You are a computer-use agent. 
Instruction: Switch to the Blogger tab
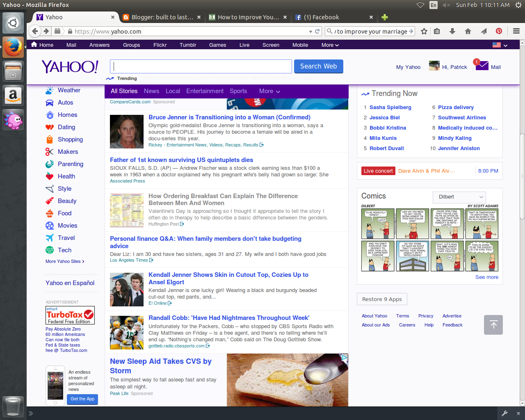pos(162,17)
